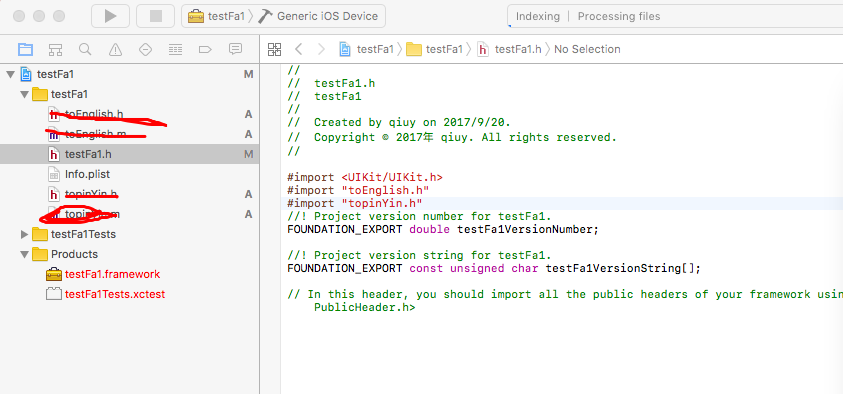Open the Debug navigator
843x394 pixels.
(x=175, y=49)
